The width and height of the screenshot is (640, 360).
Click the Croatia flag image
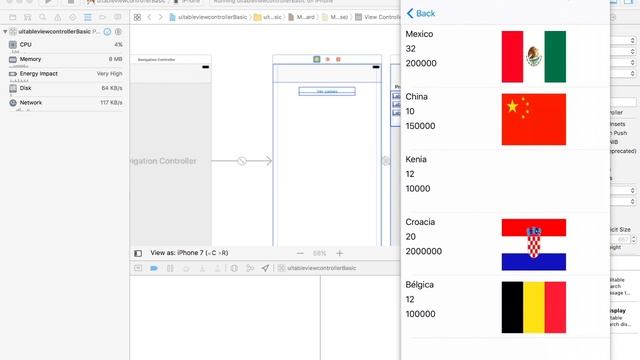coord(534,244)
